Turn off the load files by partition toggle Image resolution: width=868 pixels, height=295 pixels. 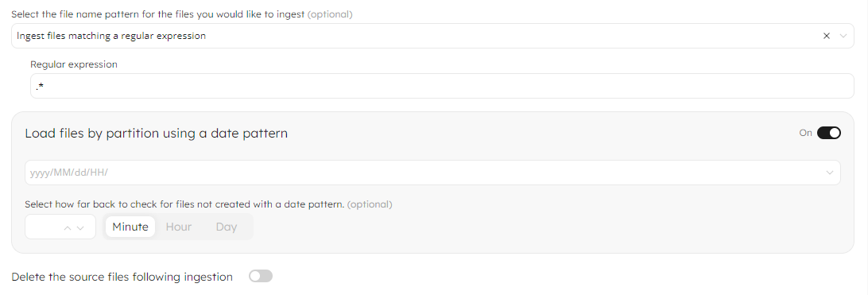pyautogui.click(x=829, y=133)
